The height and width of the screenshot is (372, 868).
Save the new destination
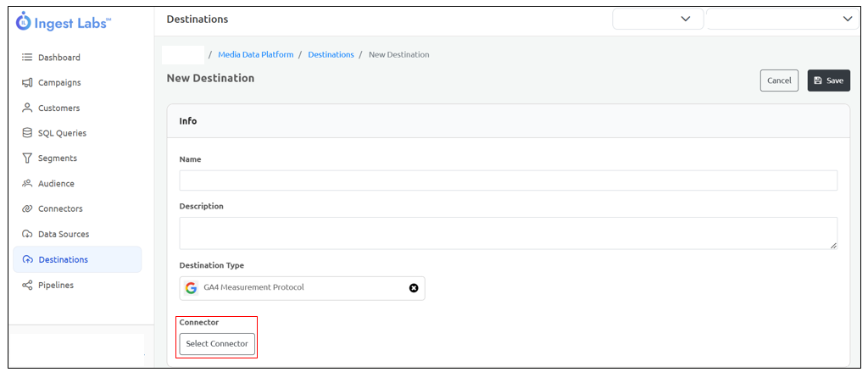click(x=829, y=81)
